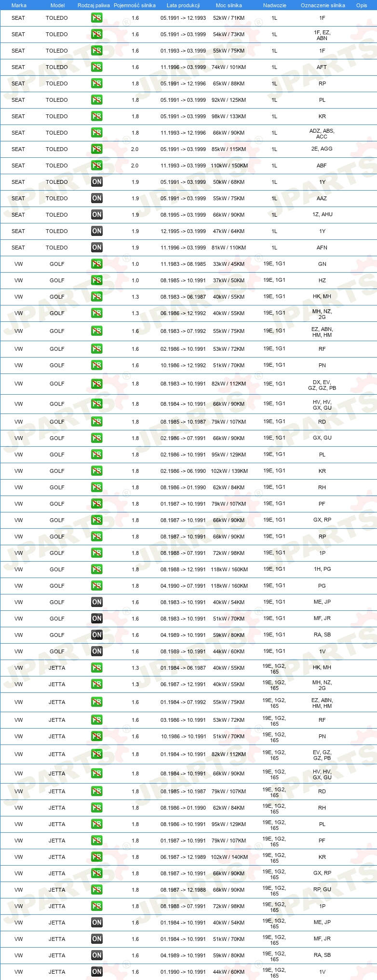377x980 pixels.
Task: Click the Lata produkcji column header
Action: click(183, 5)
